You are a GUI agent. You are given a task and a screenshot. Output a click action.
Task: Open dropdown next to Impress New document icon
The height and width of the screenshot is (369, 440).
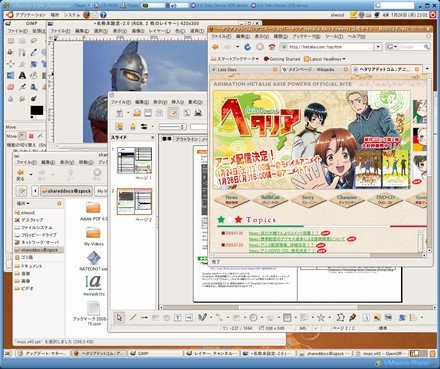(127, 113)
